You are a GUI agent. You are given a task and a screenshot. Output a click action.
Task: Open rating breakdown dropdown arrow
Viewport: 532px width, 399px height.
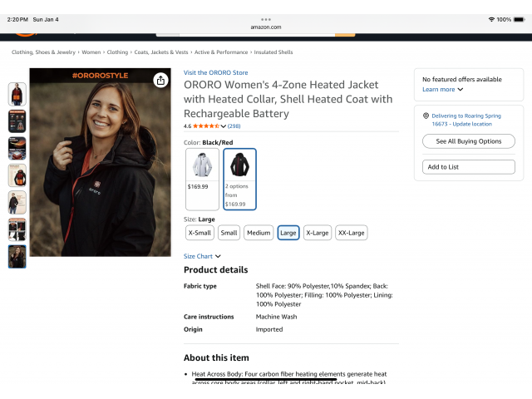[x=224, y=126]
